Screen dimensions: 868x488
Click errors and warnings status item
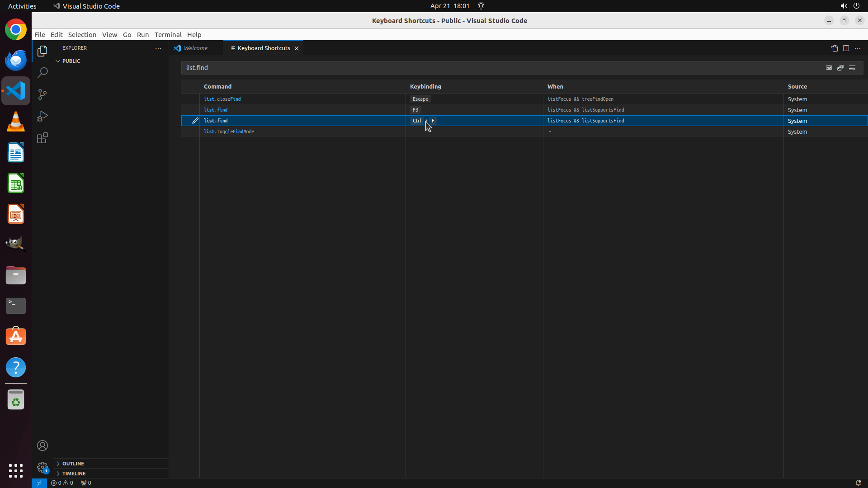click(62, 483)
